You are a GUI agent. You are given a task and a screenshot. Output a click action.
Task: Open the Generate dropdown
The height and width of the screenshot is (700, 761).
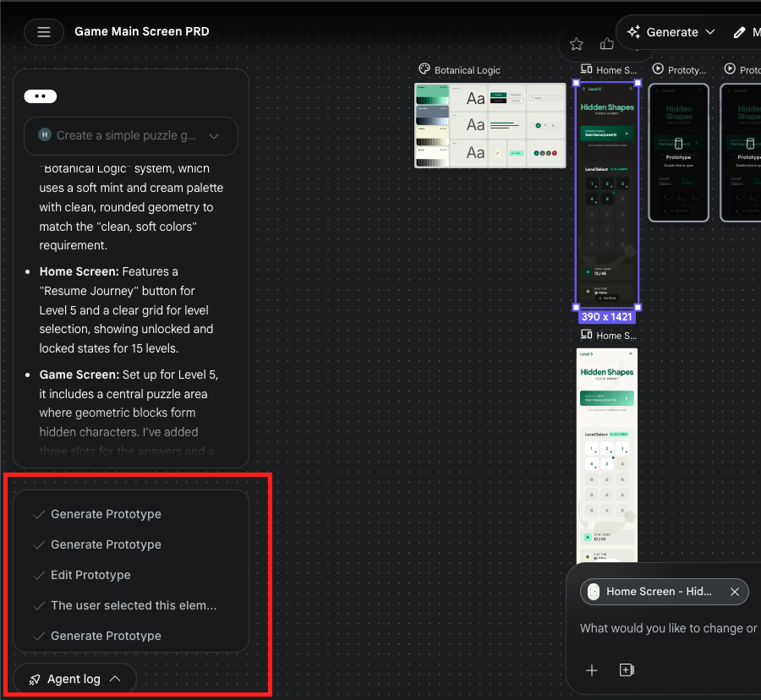[x=672, y=32]
